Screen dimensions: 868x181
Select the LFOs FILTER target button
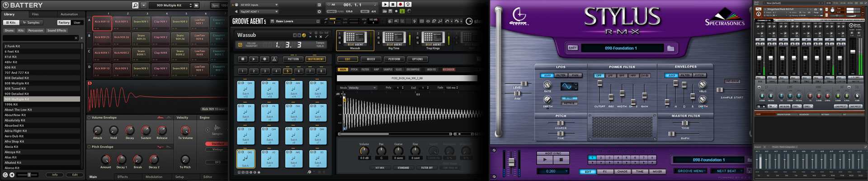point(561,76)
